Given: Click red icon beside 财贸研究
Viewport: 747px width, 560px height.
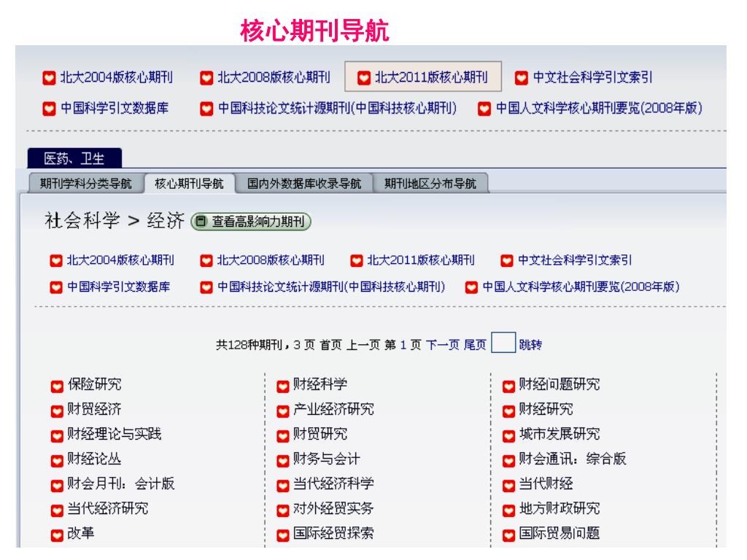Looking at the screenshot, I should [283, 436].
